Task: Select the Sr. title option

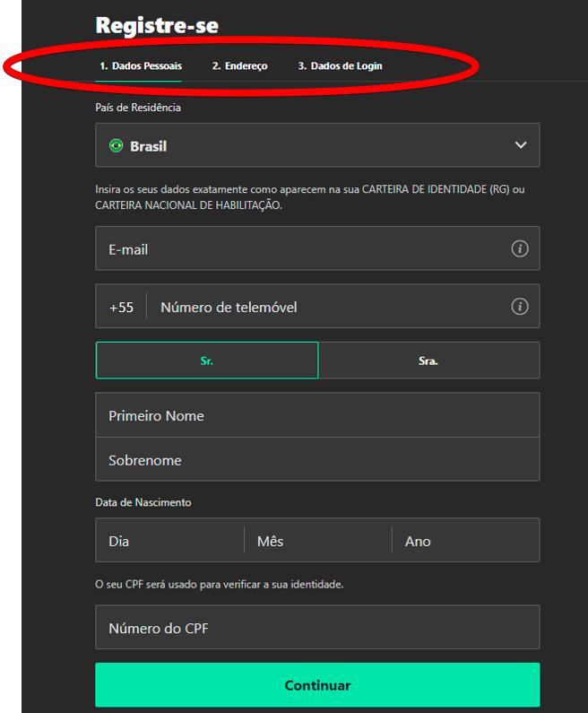Action: [207, 361]
